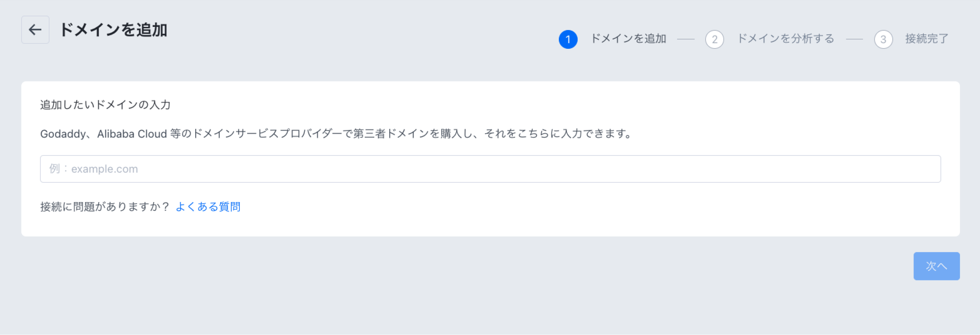Image resolution: width=980 pixels, height=335 pixels.
Task: Click the word 'Godaddy' in description
Action: pyautogui.click(x=63, y=134)
